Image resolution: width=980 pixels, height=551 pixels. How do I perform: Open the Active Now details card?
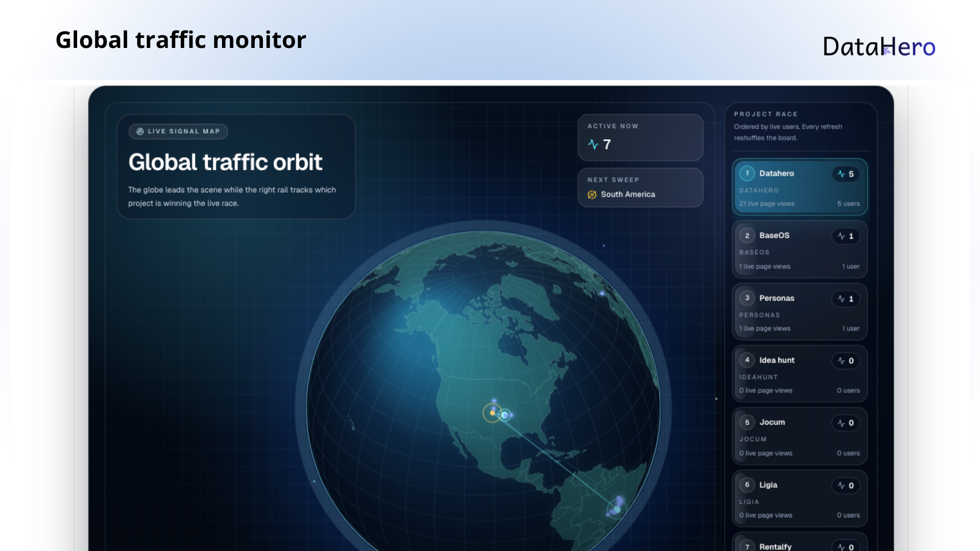[641, 137]
